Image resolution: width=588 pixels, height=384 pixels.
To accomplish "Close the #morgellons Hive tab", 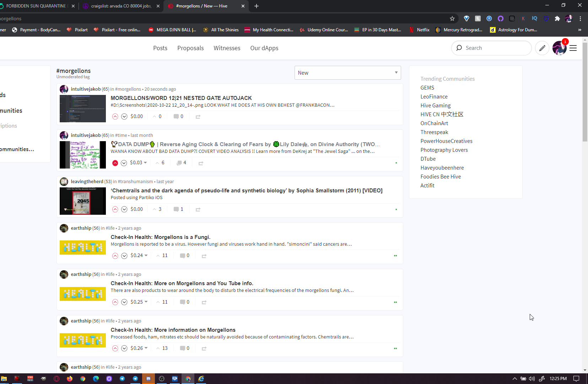I will 243,6.
